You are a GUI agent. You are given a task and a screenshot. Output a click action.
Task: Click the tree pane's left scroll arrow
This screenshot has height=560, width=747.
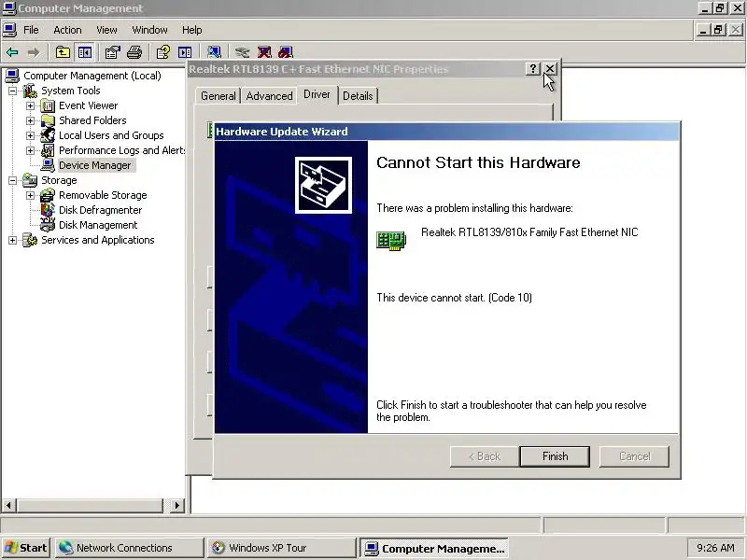pyautogui.click(x=9, y=505)
